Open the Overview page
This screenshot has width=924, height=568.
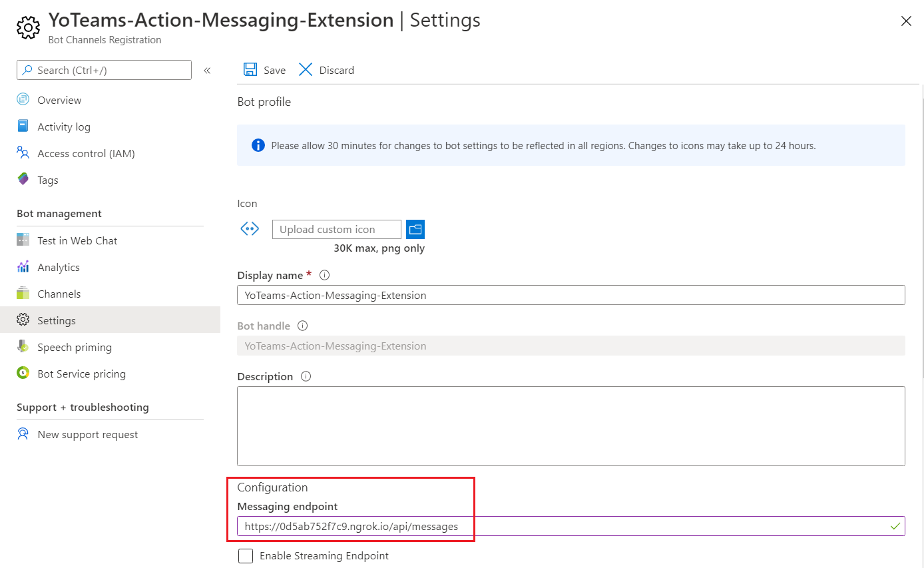[x=59, y=100]
